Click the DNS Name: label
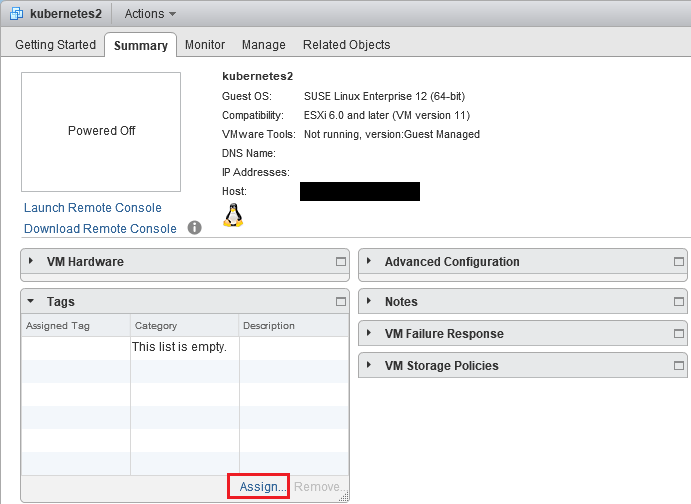The width and height of the screenshot is (691, 504). tap(249, 153)
